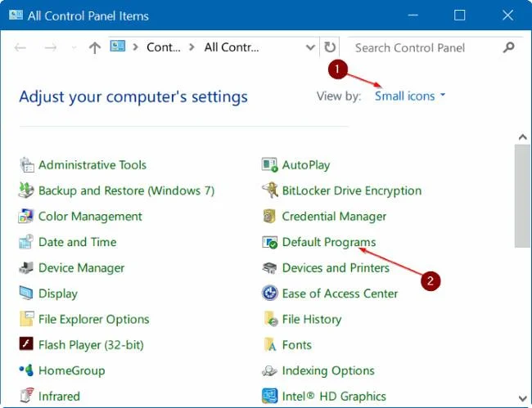532x408 pixels.
Task: Click the Flash Player icon
Action: [26, 344]
